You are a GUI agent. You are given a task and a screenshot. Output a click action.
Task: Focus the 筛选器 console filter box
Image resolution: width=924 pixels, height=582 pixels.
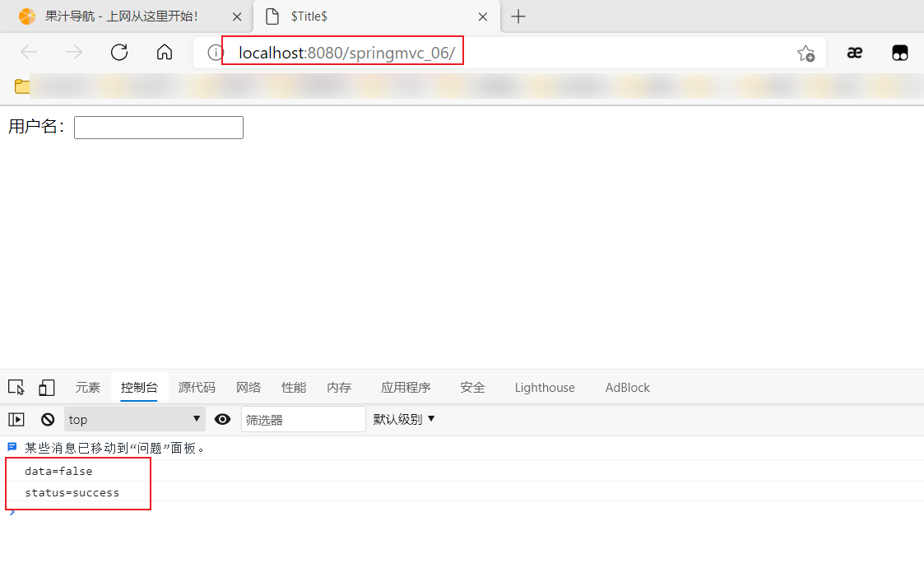[303, 420]
